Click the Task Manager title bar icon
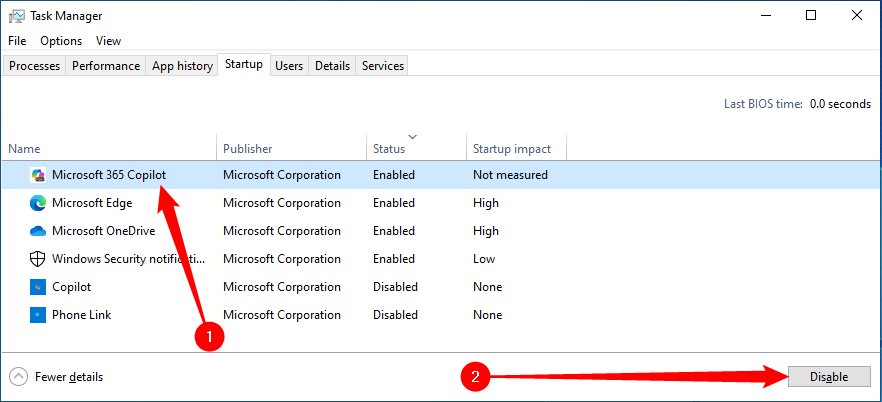The width and height of the screenshot is (882, 402). point(16,16)
